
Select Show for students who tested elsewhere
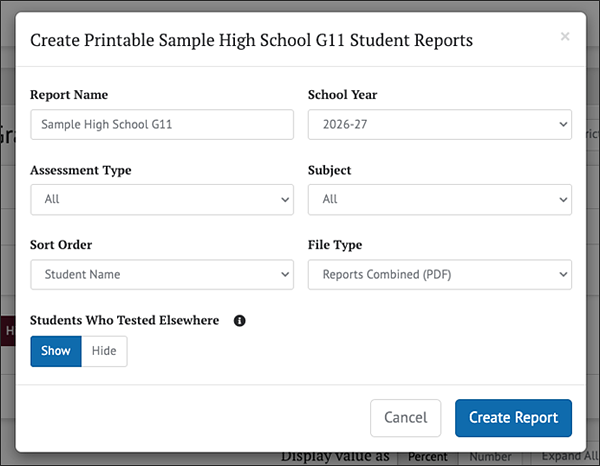pyautogui.click(x=56, y=351)
